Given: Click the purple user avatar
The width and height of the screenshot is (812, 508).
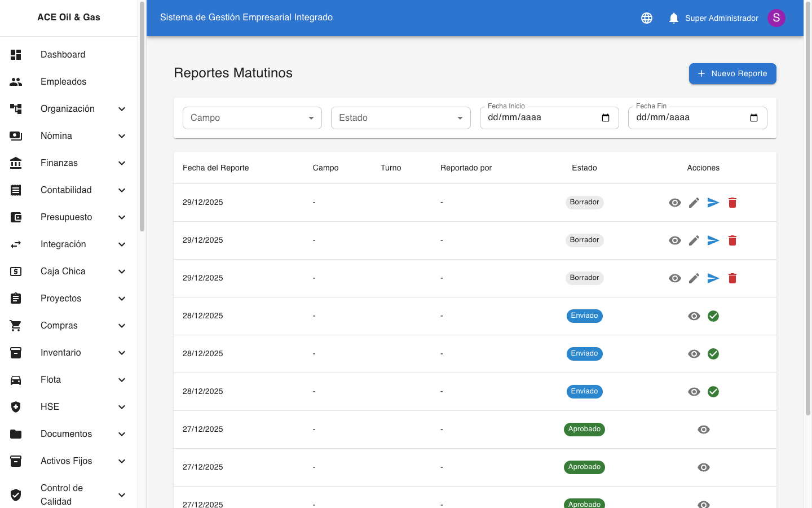Looking at the screenshot, I should [x=776, y=18].
